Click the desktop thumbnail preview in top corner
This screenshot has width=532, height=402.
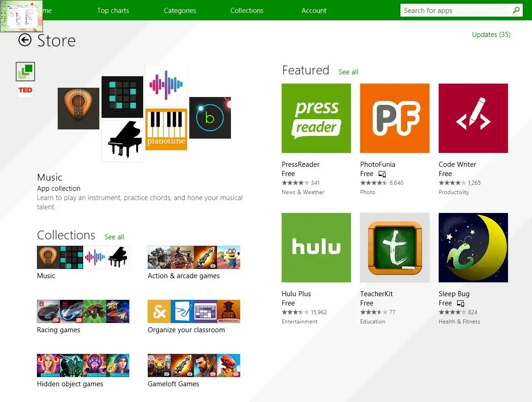pos(21,16)
